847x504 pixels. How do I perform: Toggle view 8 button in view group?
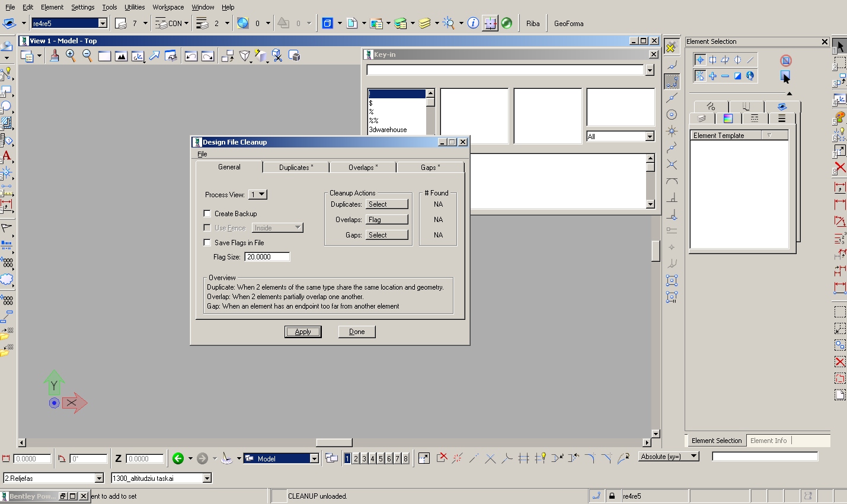(405, 458)
